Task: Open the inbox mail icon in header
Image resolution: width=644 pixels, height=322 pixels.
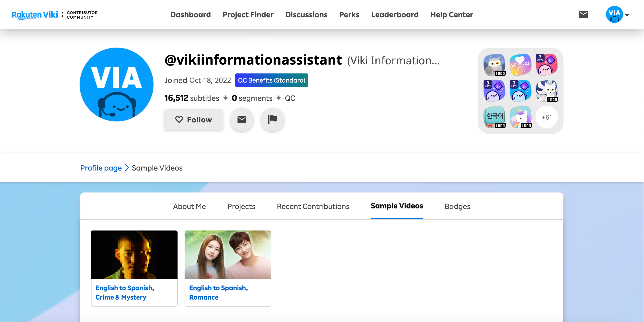Action: tap(583, 14)
